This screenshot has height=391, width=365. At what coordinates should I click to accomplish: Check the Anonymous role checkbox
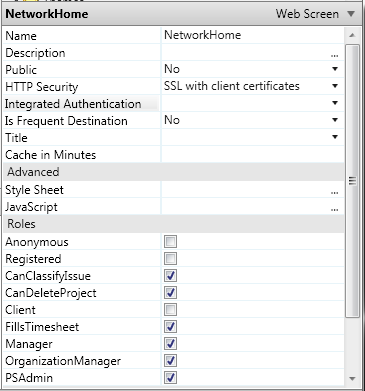click(170, 242)
